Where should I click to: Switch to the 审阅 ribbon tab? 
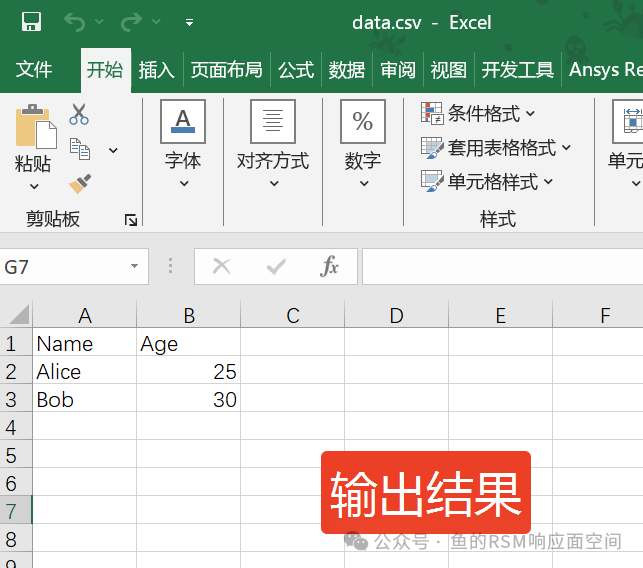click(398, 70)
